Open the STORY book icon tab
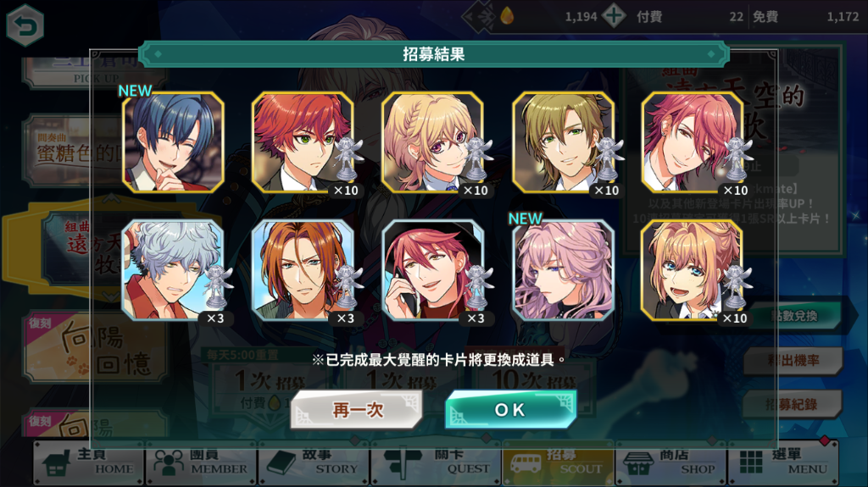Image resolution: width=868 pixels, height=487 pixels. [x=313, y=462]
